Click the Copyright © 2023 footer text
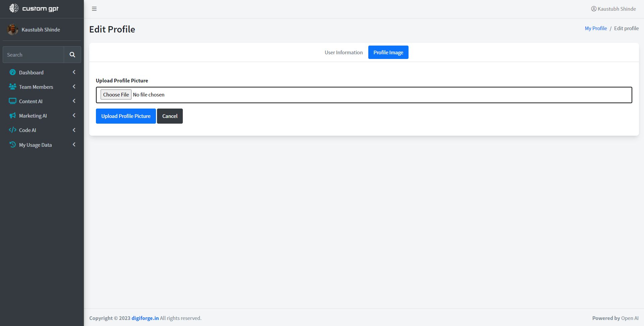Image resolution: width=644 pixels, height=326 pixels. click(x=110, y=318)
